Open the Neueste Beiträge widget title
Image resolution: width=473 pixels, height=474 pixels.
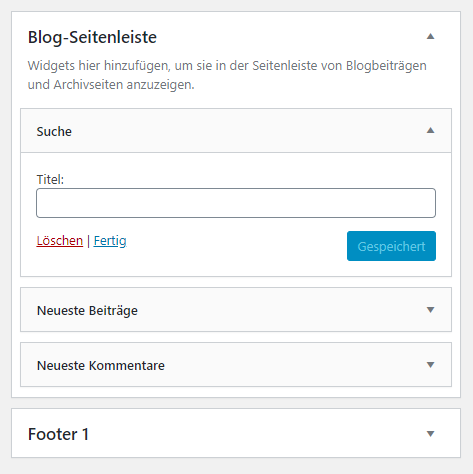[87, 310]
